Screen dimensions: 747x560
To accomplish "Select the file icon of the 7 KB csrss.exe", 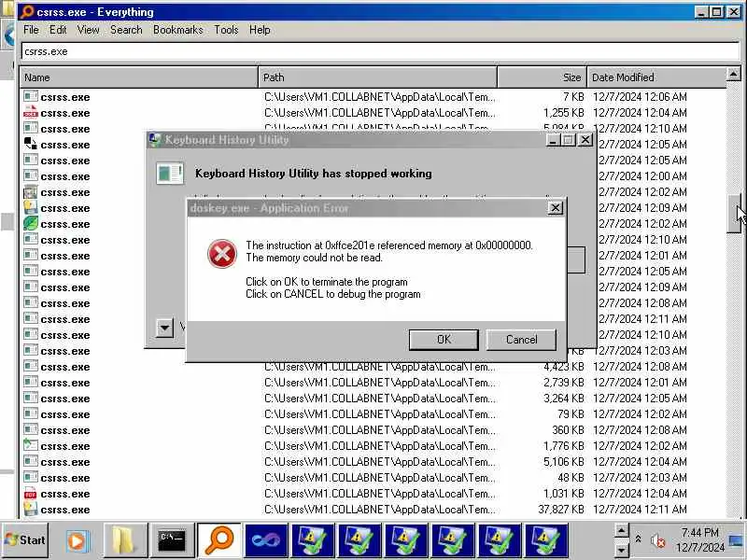I will tap(31, 97).
